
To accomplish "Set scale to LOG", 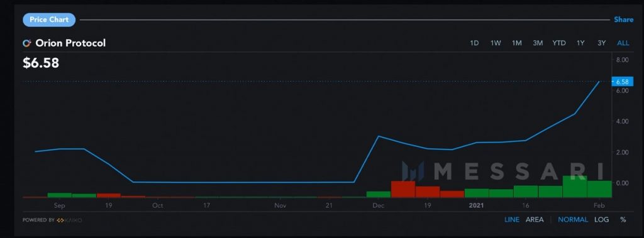I will tap(602, 220).
